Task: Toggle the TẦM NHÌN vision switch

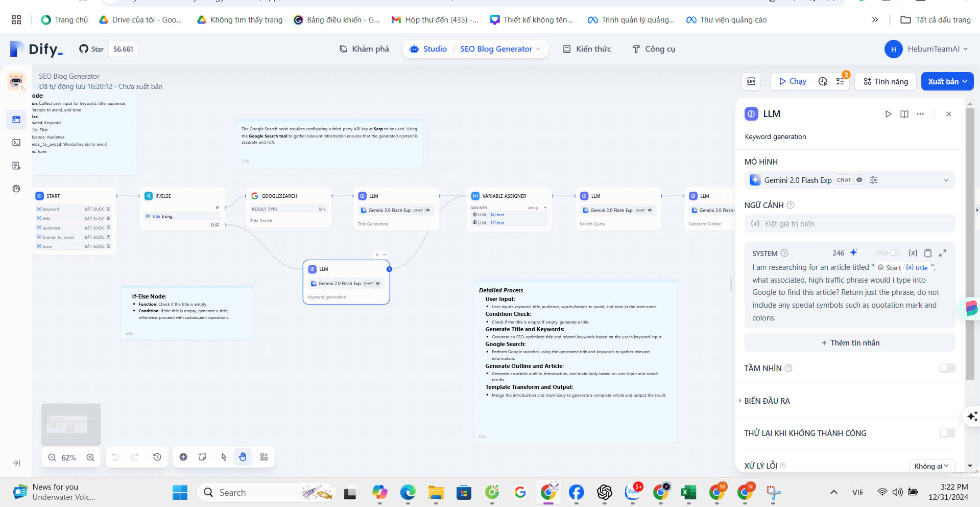Action: [x=947, y=368]
